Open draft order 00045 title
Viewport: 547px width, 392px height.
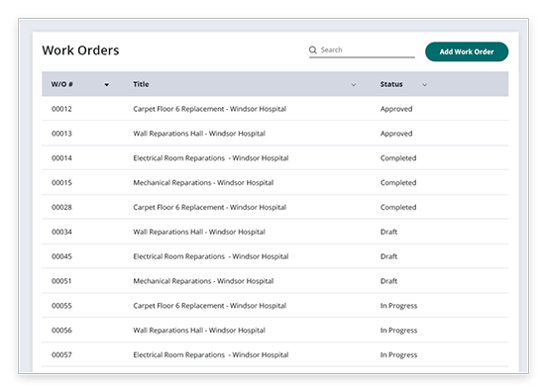coord(211,256)
